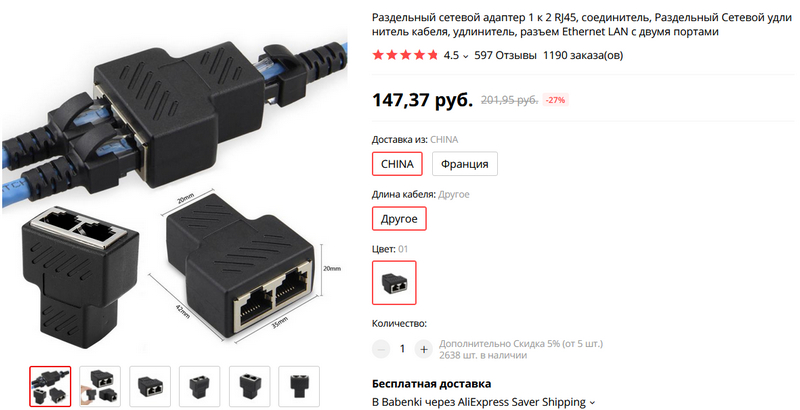Choose CHINA as shipping origin

click(x=397, y=164)
